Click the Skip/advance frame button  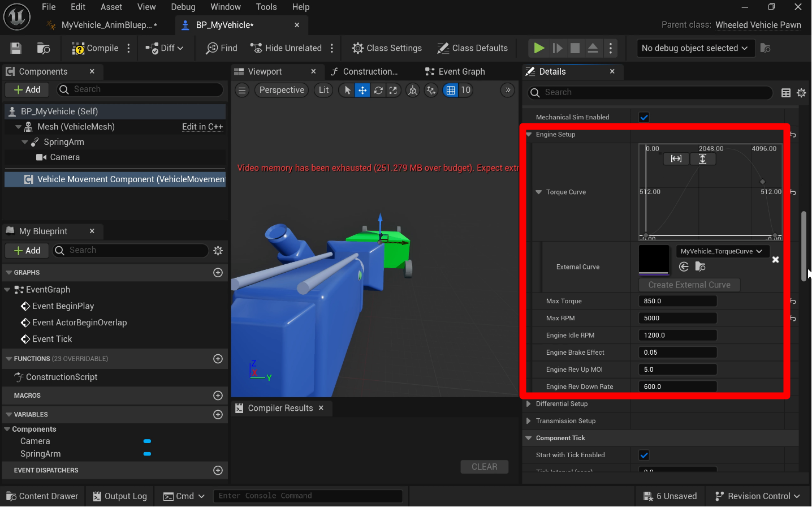click(558, 48)
